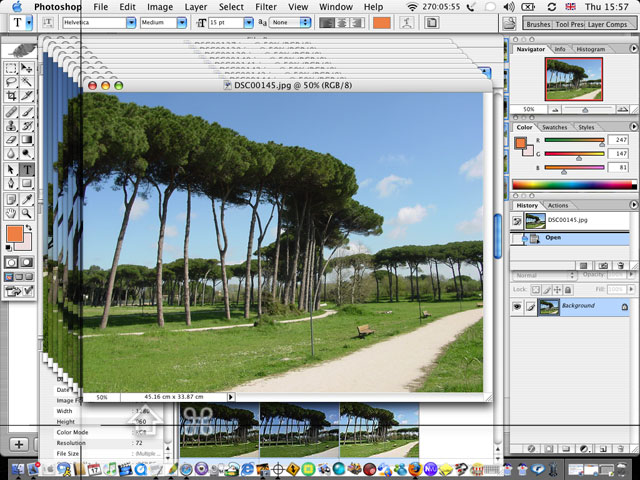Click the text color swatch in options bar
The width and height of the screenshot is (640, 480).
tap(382, 22)
